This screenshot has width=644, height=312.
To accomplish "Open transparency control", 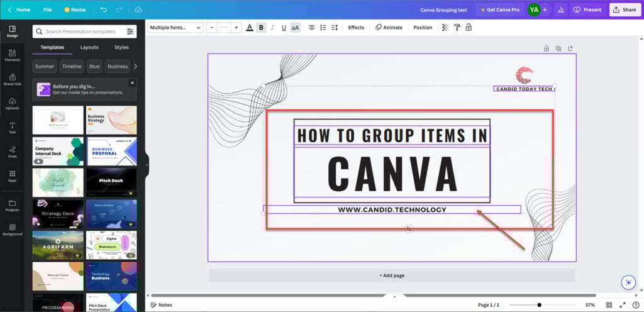I will click(x=446, y=28).
